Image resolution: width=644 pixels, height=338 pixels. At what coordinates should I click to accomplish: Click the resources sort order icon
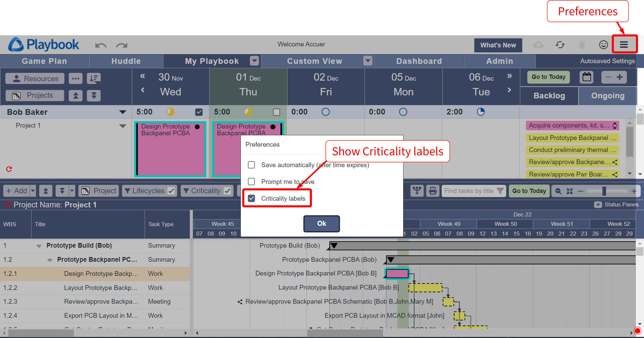coord(94,78)
